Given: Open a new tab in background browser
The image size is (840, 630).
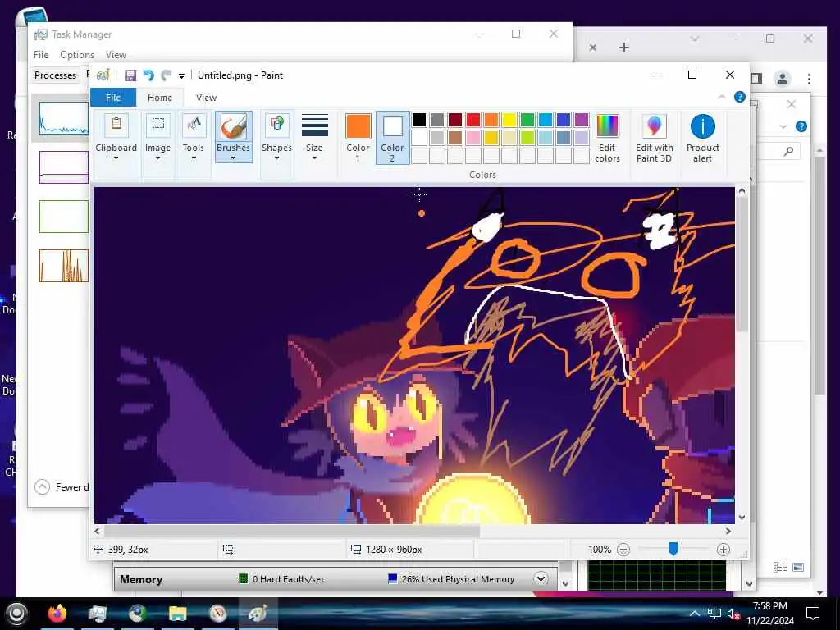Looking at the screenshot, I should pos(624,48).
